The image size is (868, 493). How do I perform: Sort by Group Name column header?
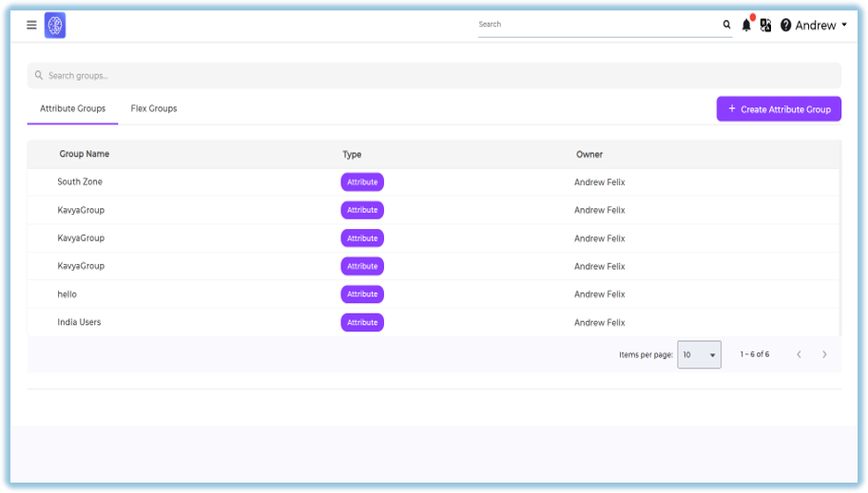point(85,154)
